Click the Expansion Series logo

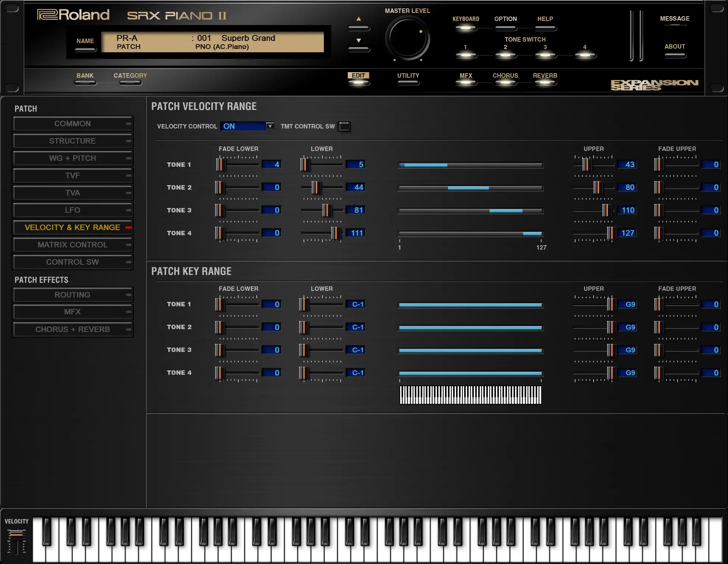[654, 85]
